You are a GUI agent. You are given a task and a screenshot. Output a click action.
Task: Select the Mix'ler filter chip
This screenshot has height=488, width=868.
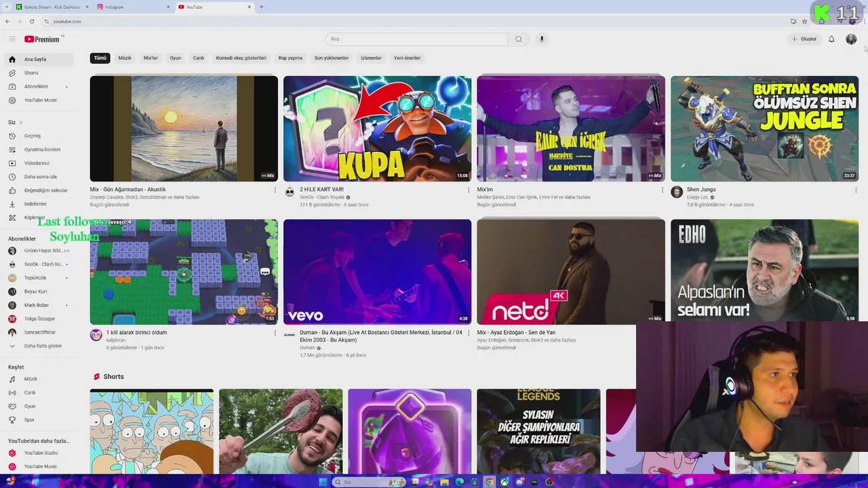click(x=151, y=58)
